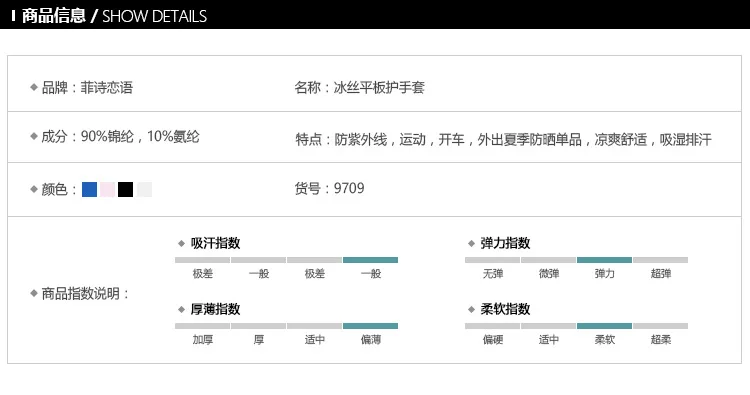Click the blue color swatch
This screenshot has height=395, width=750.
89,189
